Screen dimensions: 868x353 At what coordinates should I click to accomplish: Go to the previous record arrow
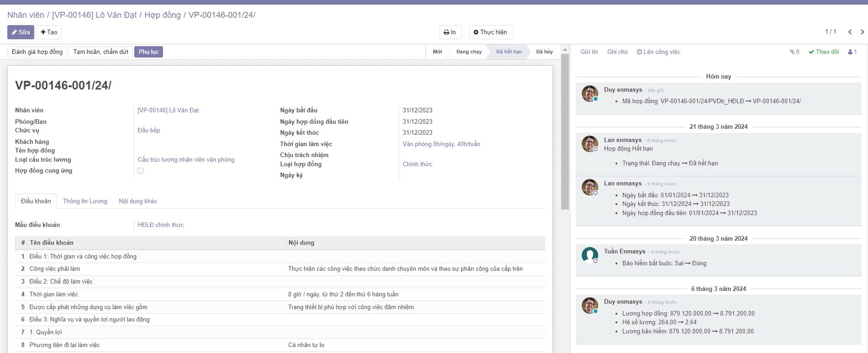850,32
